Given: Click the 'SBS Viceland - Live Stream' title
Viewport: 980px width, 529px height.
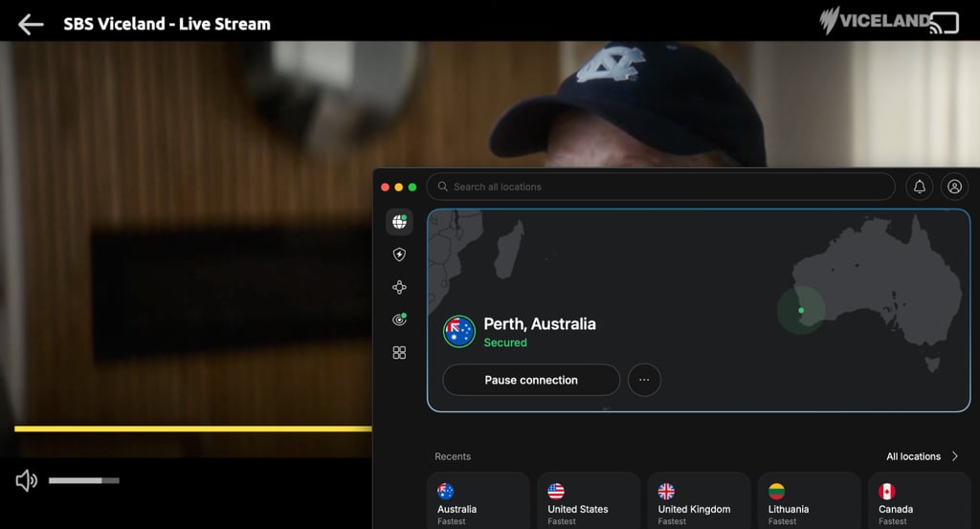Looking at the screenshot, I should tap(167, 24).
